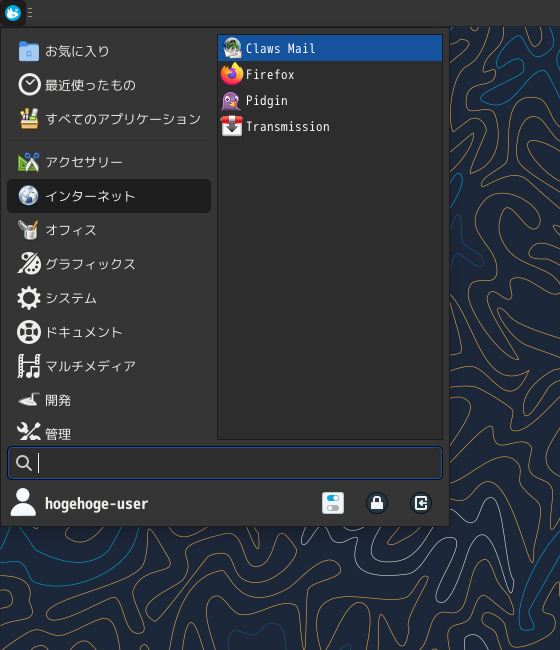Select the お気に入り favorites category
The width and height of the screenshot is (560, 650).
tap(109, 51)
